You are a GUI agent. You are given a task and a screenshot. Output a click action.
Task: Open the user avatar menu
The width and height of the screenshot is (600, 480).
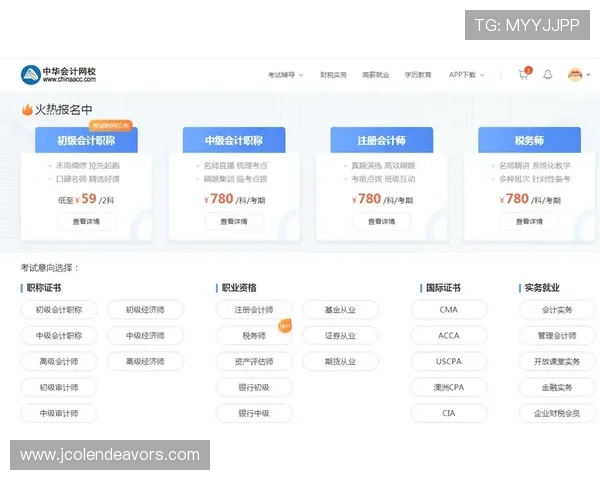point(575,75)
